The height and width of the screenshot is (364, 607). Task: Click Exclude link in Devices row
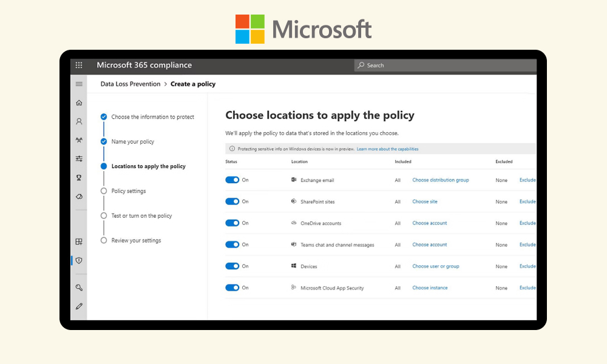point(527,266)
